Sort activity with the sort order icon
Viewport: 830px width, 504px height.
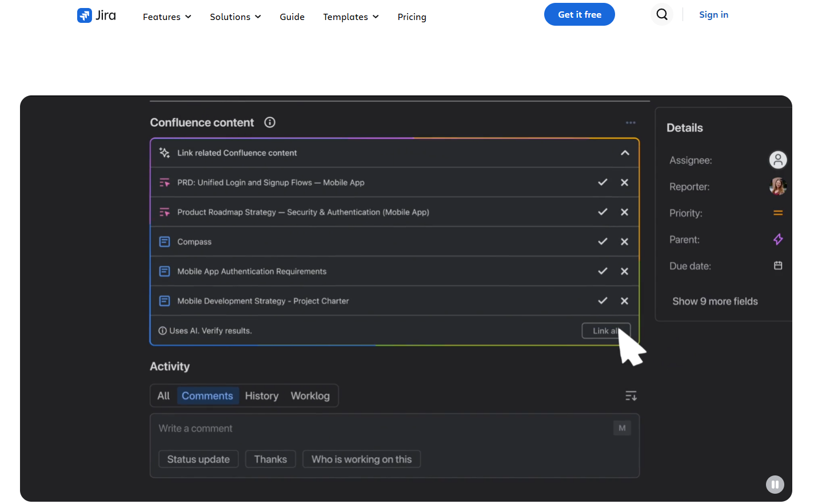pos(631,395)
